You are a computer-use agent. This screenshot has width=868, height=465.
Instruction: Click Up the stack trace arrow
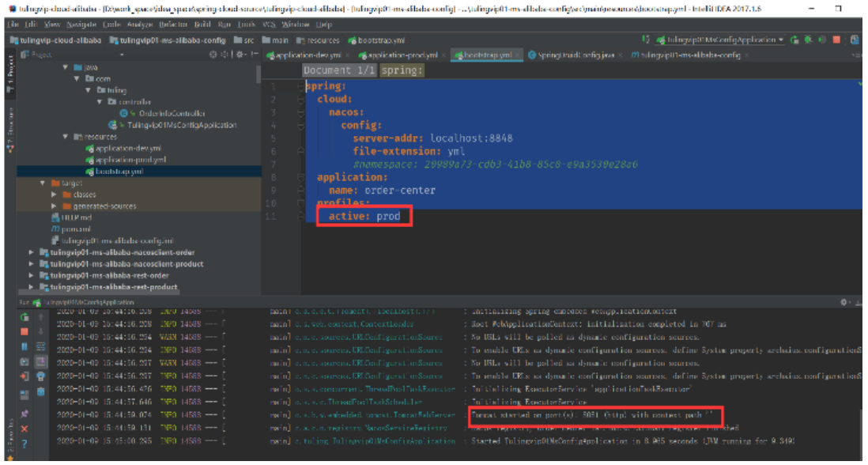pos(41,317)
